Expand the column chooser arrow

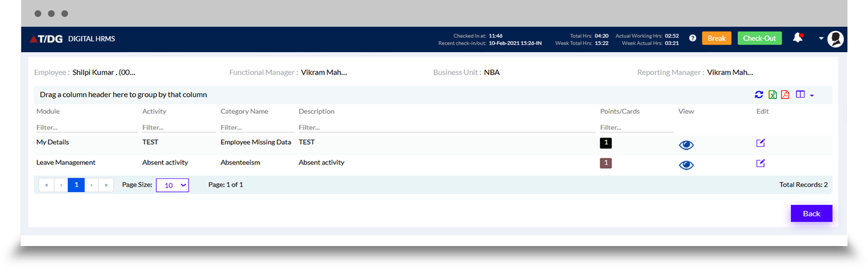[812, 96]
